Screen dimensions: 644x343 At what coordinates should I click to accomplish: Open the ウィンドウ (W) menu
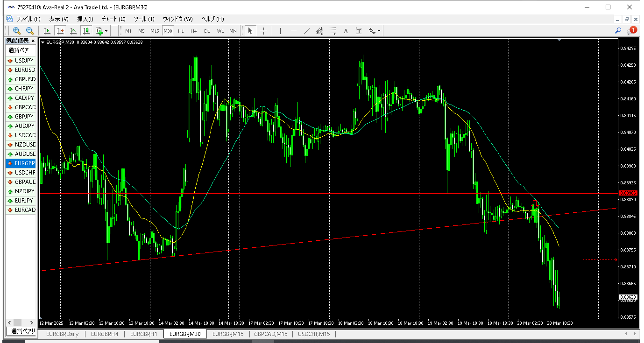177,19
